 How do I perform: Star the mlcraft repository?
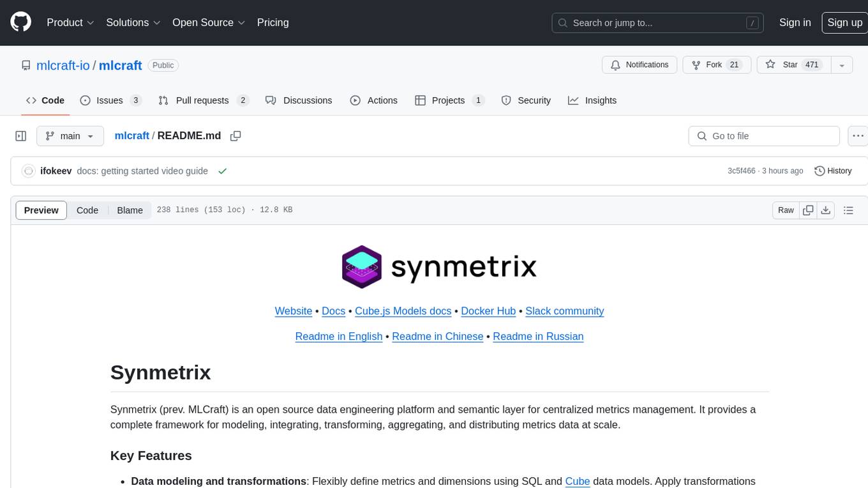(792, 65)
